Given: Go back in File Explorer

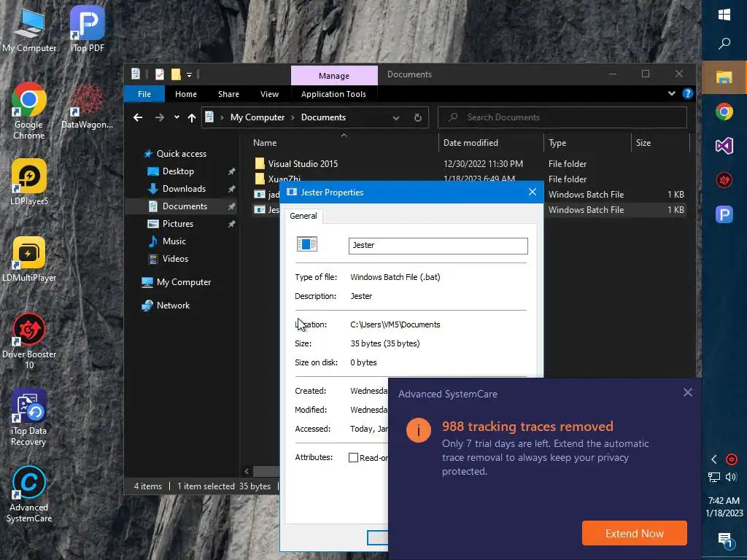Looking at the screenshot, I should tap(138, 117).
